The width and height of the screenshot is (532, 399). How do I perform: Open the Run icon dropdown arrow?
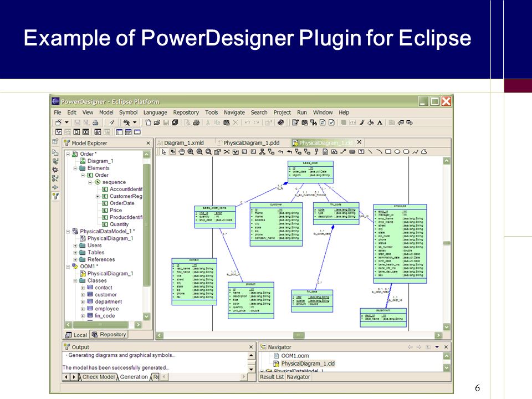135,122
